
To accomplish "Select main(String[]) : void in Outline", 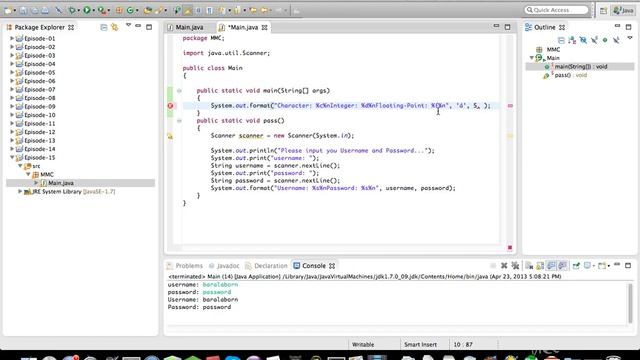I will (580, 67).
